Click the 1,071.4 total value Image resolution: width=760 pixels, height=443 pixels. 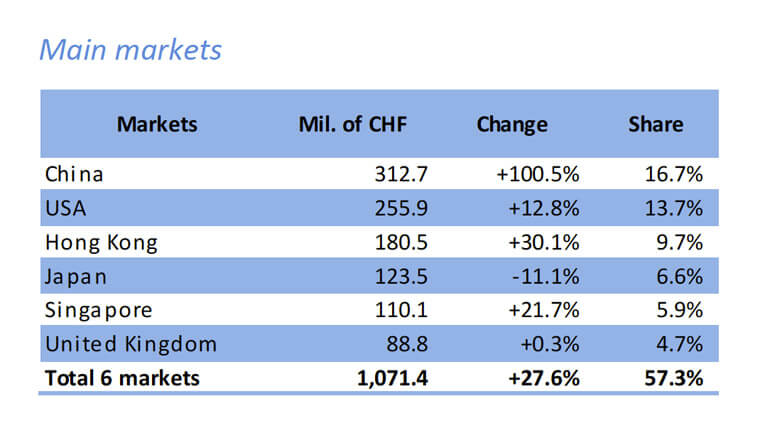393,379
